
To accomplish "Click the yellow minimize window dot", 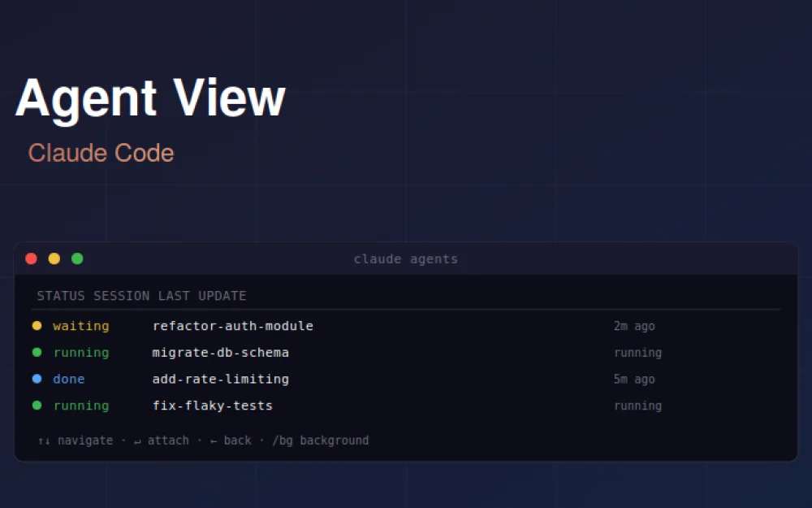I will pos(54,258).
